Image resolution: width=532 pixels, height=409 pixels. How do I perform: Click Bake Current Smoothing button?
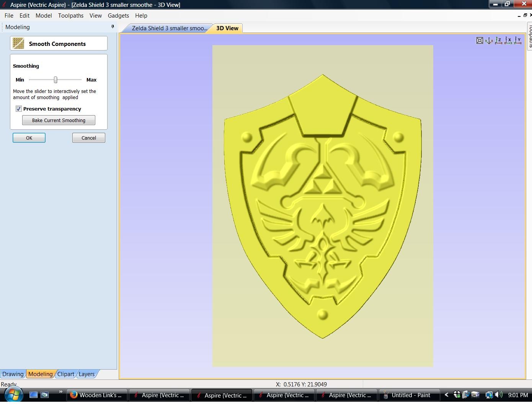59,120
